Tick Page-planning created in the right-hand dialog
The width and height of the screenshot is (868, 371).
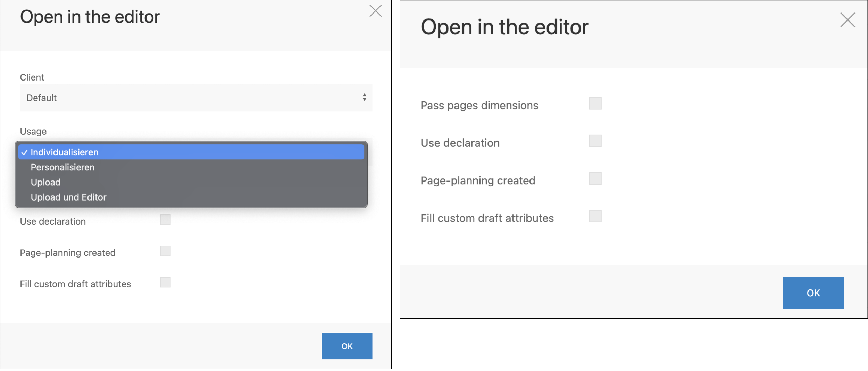click(595, 178)
